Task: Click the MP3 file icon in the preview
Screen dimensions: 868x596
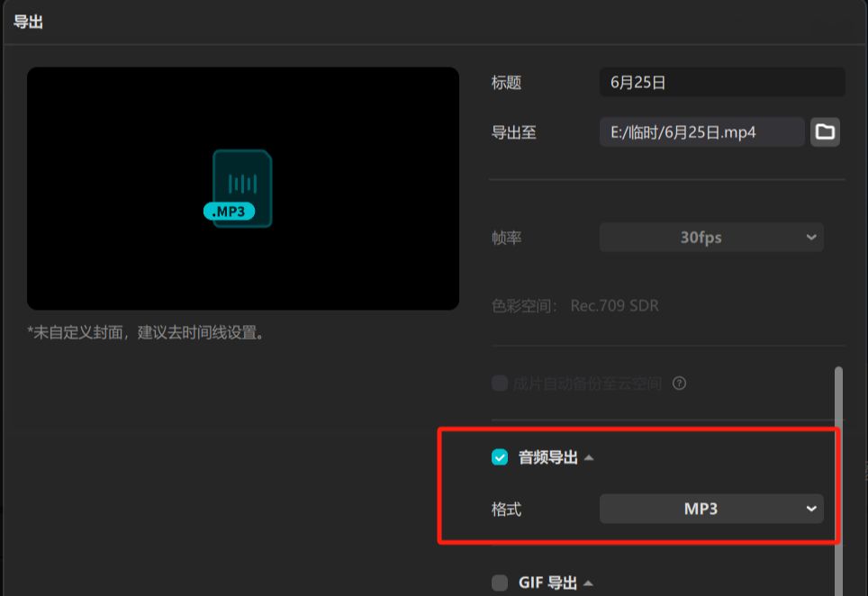Action: coord(236,186)
